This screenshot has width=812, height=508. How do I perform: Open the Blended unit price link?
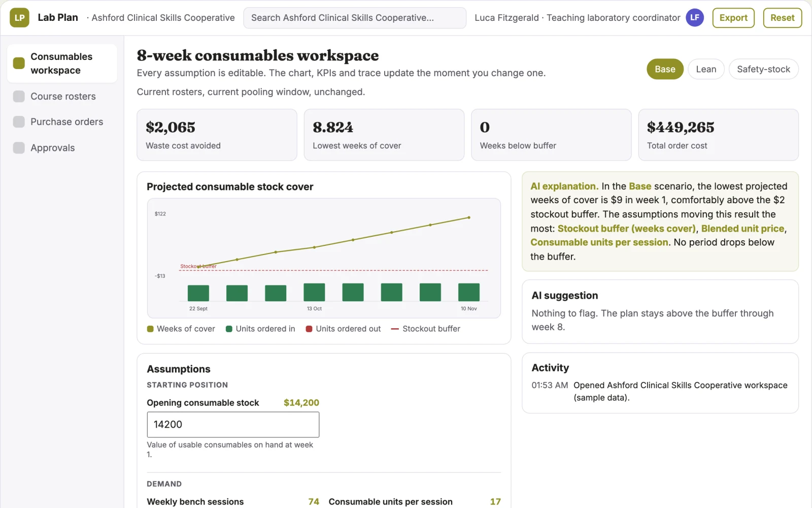743,229
